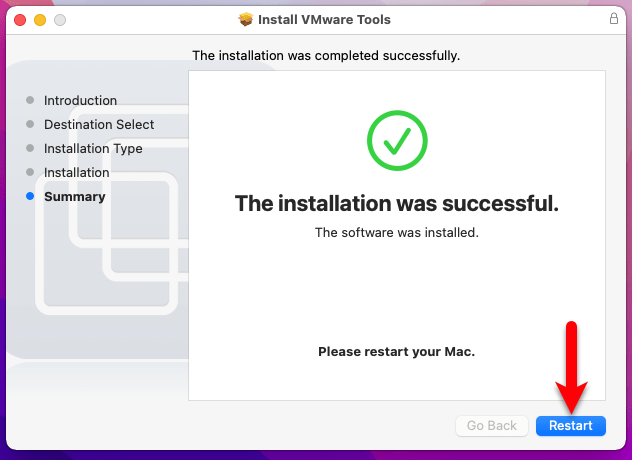
Task: Click the gray bullet beside Introduction
Action: point(30,100)
